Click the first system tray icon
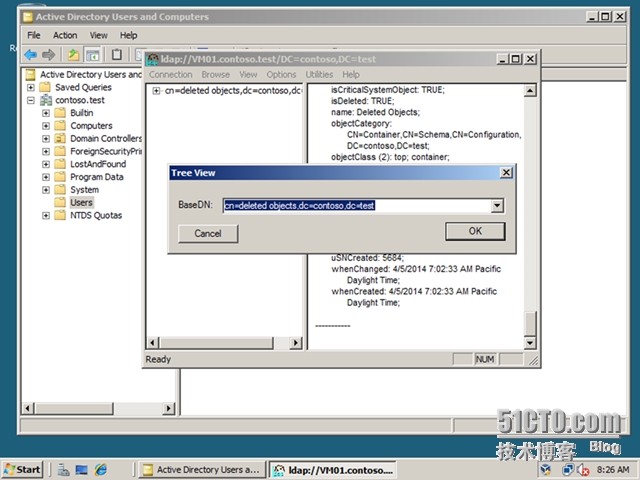 pyautogui.click(x=546, y=470)
